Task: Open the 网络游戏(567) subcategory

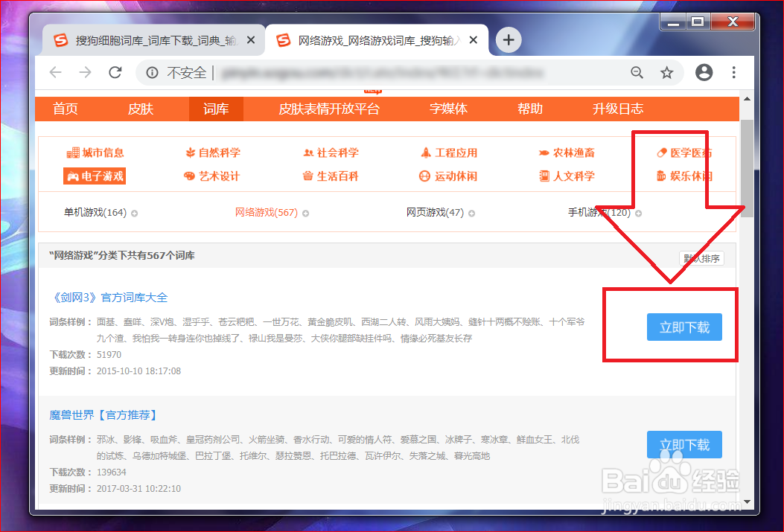Action: [x=267, y=212]
